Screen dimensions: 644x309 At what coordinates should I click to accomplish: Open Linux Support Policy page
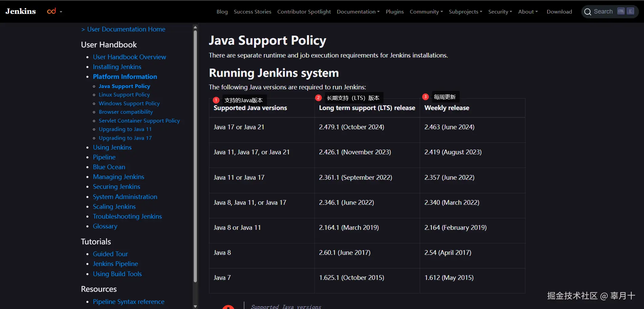click(124, 95)
